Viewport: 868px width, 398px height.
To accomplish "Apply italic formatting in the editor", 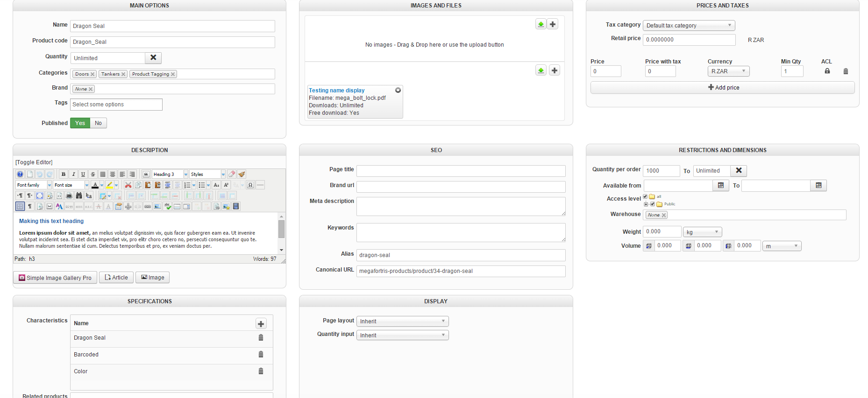I will [x=73, y=174].
